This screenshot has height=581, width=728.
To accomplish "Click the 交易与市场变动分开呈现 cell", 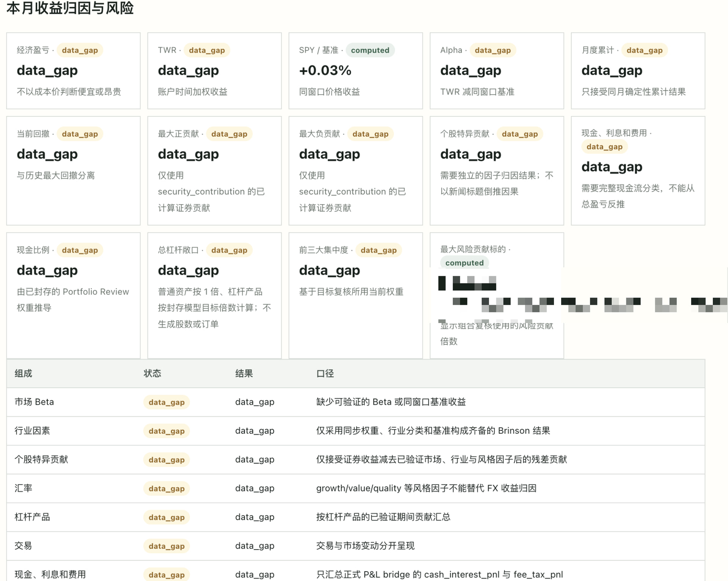I will [x=365, y=546].
